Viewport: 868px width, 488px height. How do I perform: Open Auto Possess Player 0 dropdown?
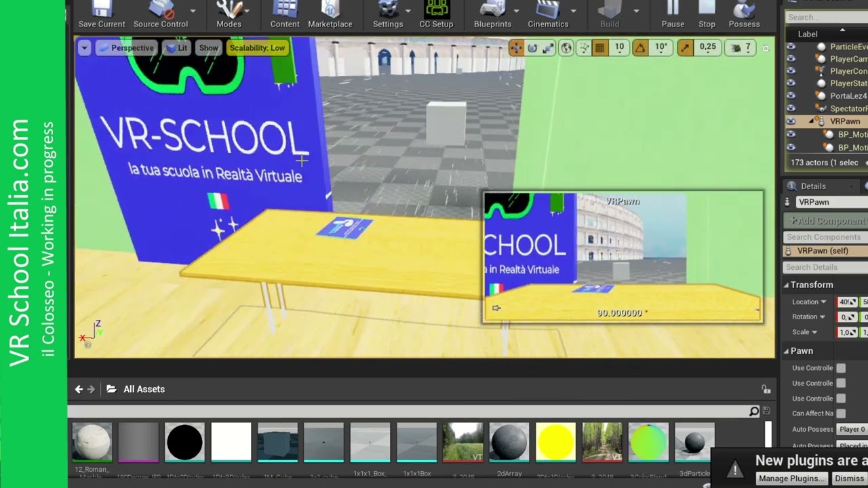pos(852,429)
